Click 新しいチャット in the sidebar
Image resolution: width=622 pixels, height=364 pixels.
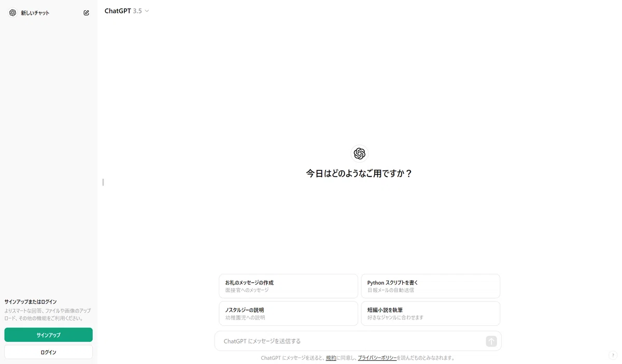pyautogui.click(x=35, y=13)
